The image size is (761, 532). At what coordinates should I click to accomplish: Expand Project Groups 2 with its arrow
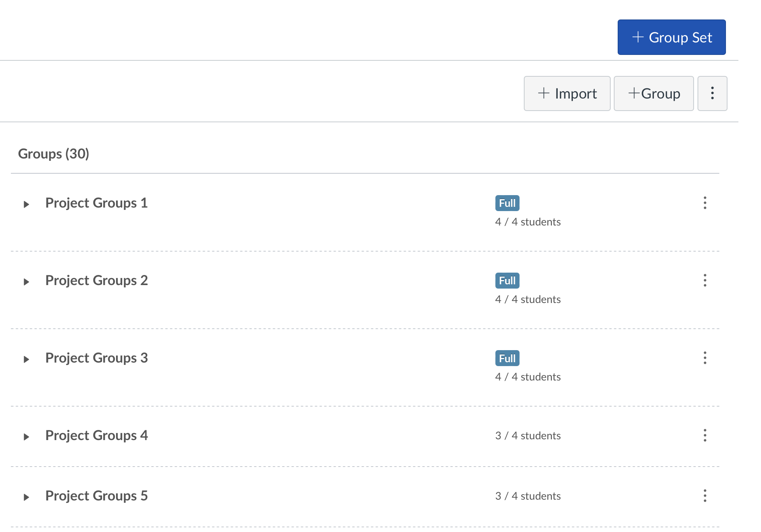pos(26,282)
